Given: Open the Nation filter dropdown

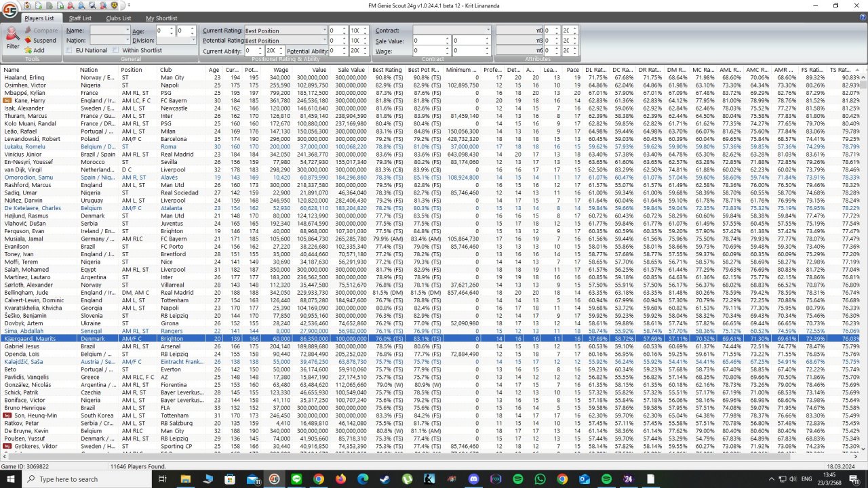Looking at the screenshot, I should pyautogui.click(x=127, y=41).
